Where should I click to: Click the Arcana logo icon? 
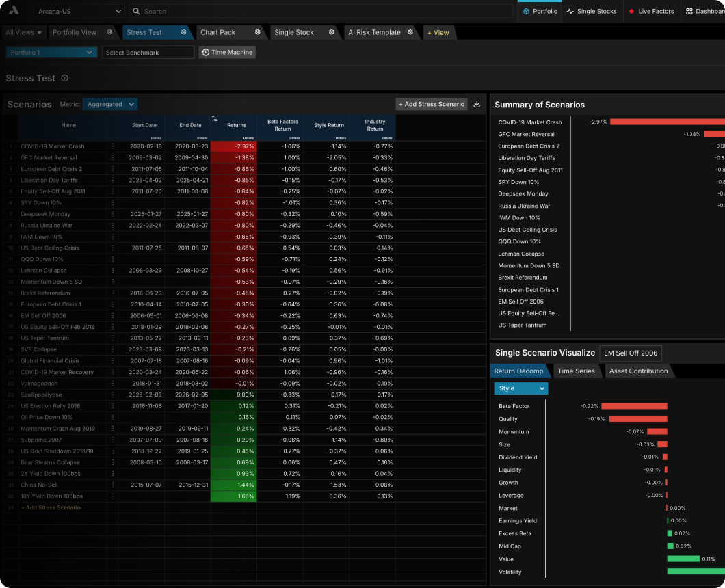coord(14,11)
